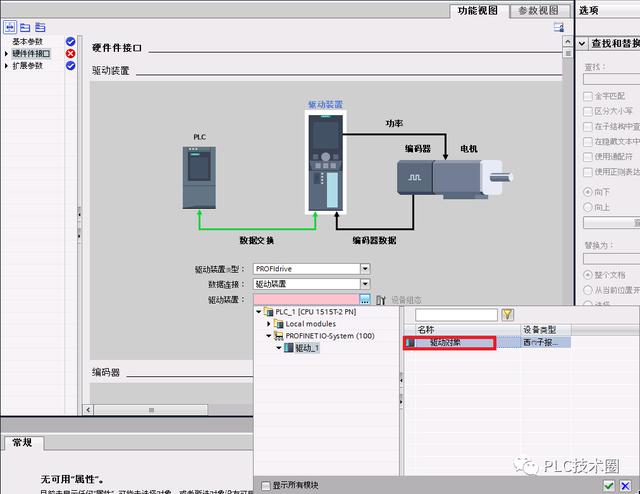Image resolution: width=640 pixels, height=494 pixels.
Task: Check the 全字匹配 option
Action: (x=587, y=95)
